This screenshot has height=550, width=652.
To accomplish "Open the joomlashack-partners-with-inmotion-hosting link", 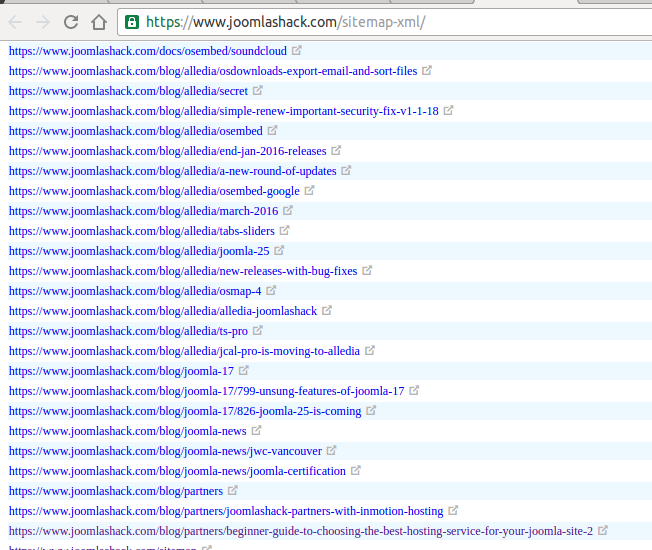I will (226, 511).
